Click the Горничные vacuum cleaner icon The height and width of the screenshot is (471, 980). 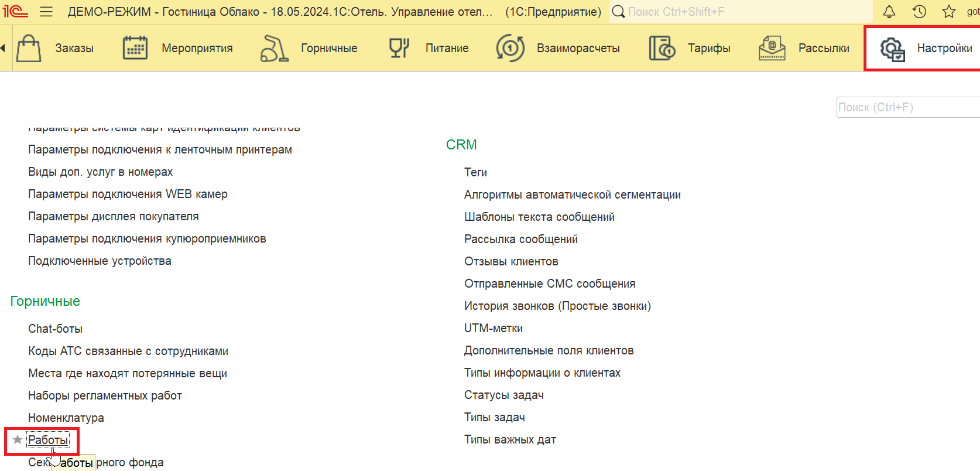tap(274, 48)
